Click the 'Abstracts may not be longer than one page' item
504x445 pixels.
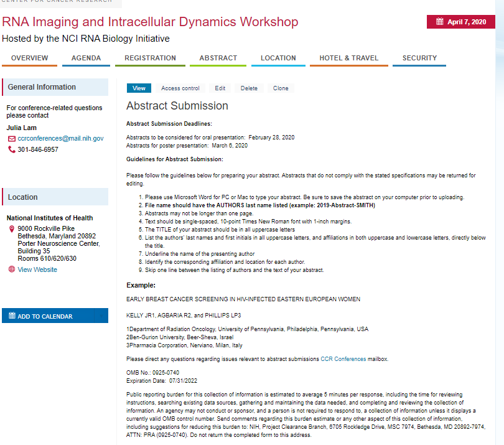click(199, 213)
